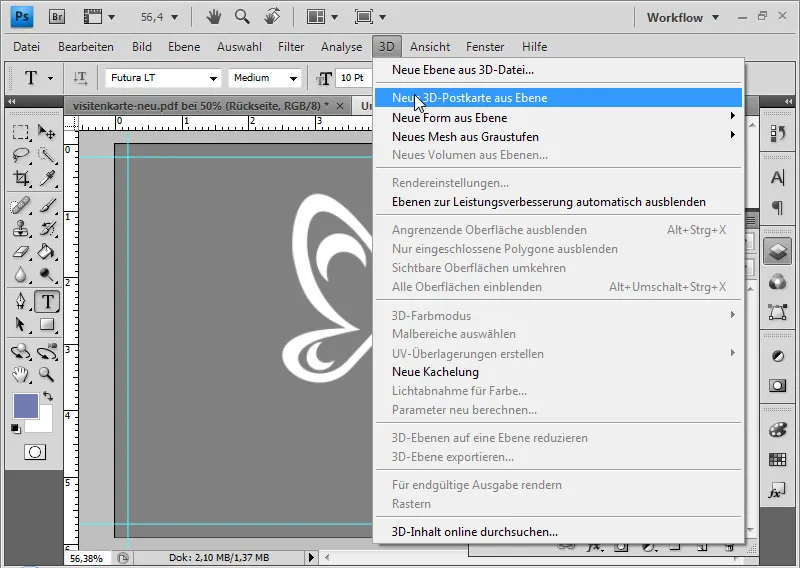Select the Brush tool
This screenshot has width=800, height=568.
46,206
